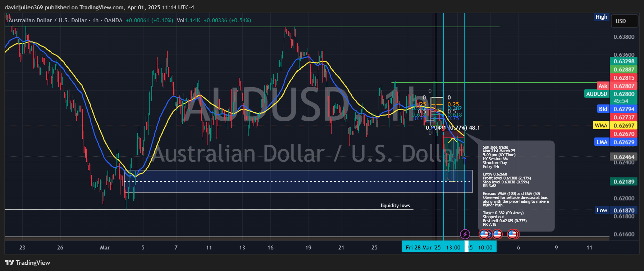Click the Entry 0.62668 note line
Image resolution: width=644 pixels, height=271 pixels.
[495, 174]
